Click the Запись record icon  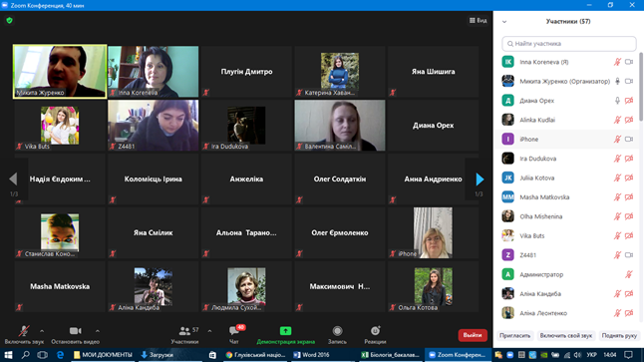pyautogui.click(x=337, y=331)
